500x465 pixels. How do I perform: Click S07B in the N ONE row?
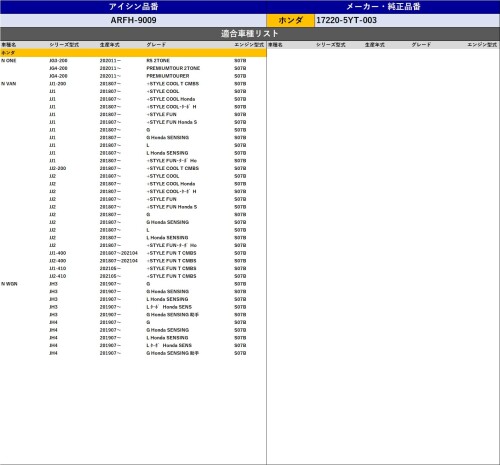point(240,61)
